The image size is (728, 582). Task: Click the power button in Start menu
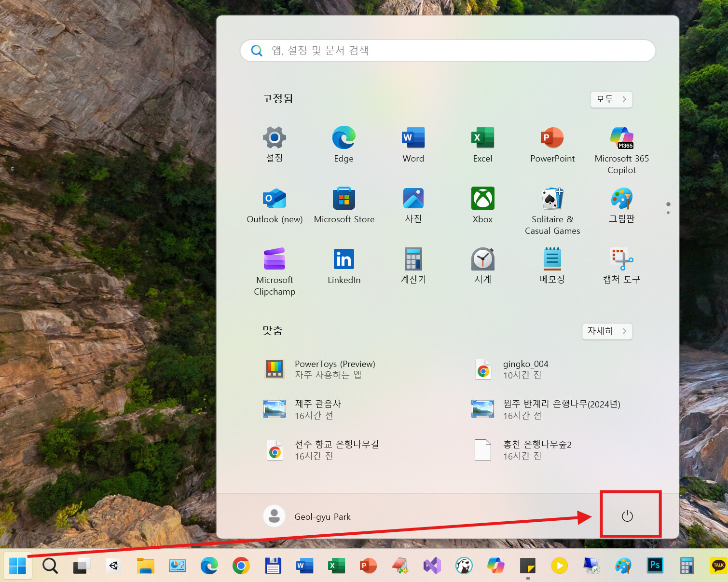point(627,516)
